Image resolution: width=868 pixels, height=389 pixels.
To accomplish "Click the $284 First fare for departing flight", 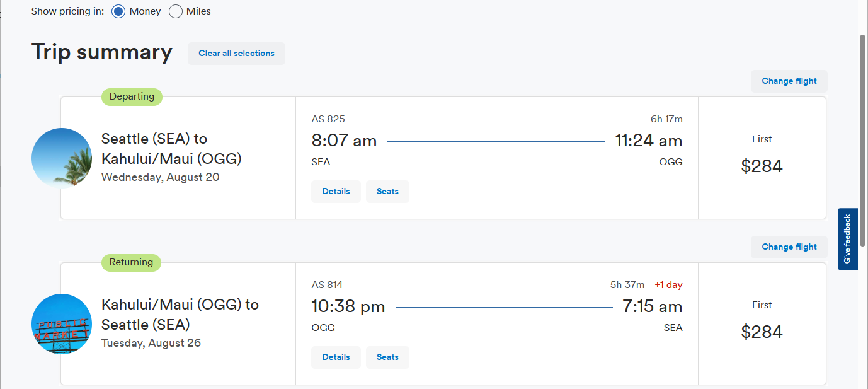I will click(x=762, y=166).
